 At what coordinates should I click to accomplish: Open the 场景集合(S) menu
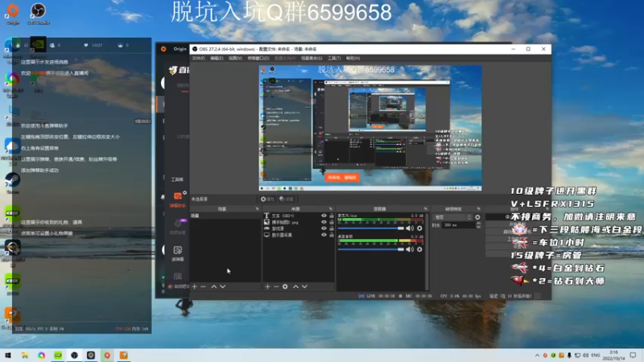pyautogui.click(x=312, y=58)
